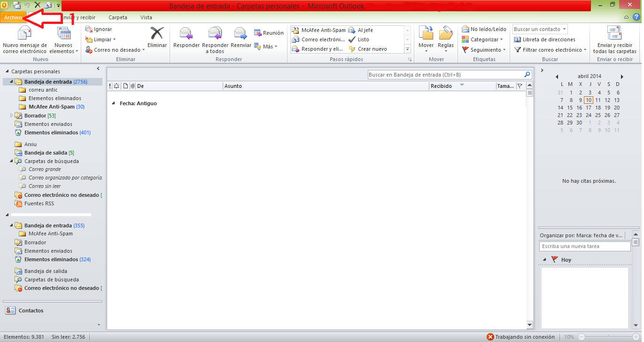
Task: Go to previous month in calendar
Action: (x=557, y=77)
